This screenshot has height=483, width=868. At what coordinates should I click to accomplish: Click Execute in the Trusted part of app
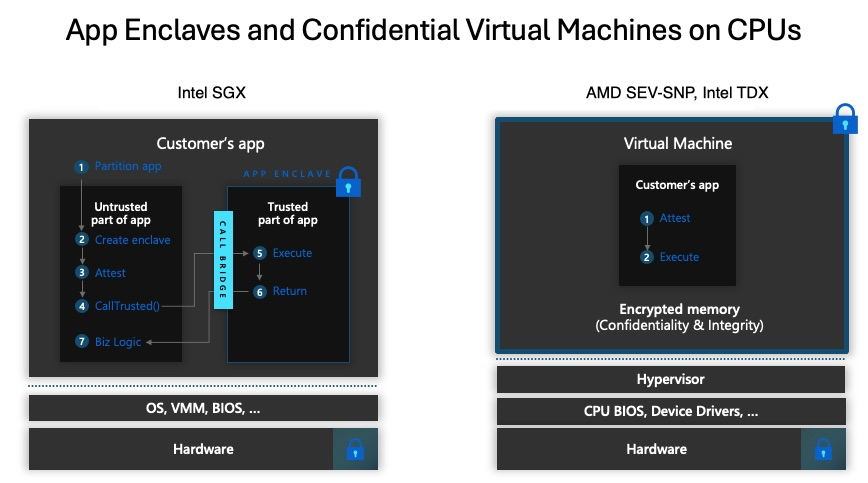pos(292,254)
